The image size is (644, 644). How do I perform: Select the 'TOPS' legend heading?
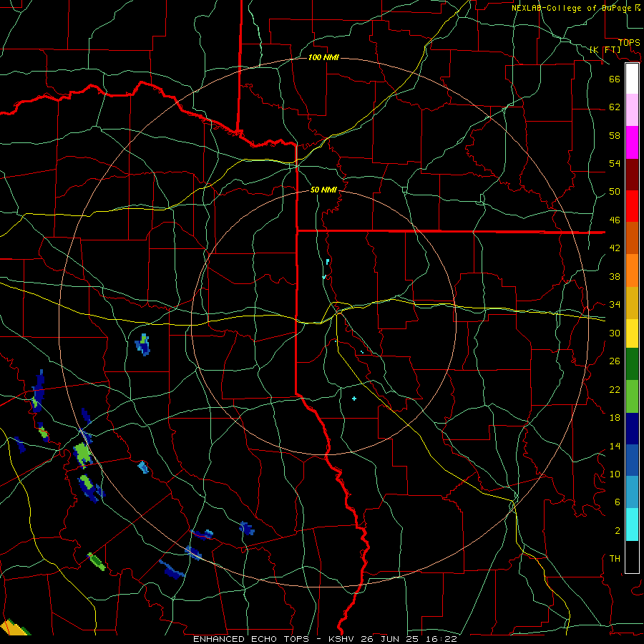click(x=629, y=43)
